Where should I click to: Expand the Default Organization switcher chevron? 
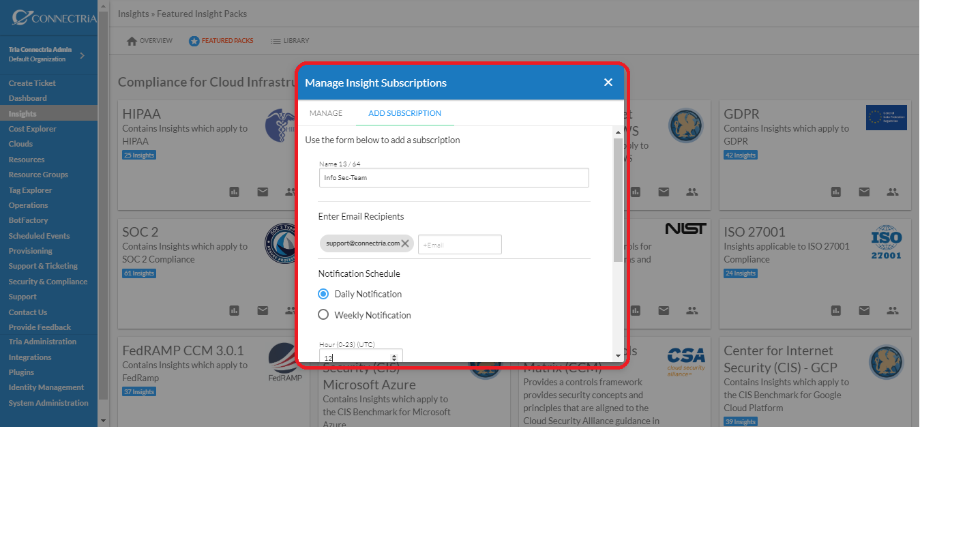pos(83,55)
